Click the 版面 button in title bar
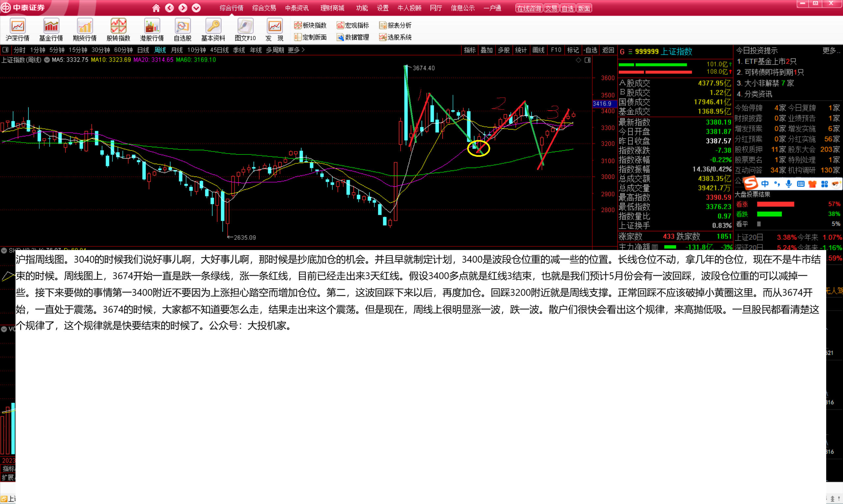Image resolution: width=843 pixels, height=504 pixels. [584, 8]
